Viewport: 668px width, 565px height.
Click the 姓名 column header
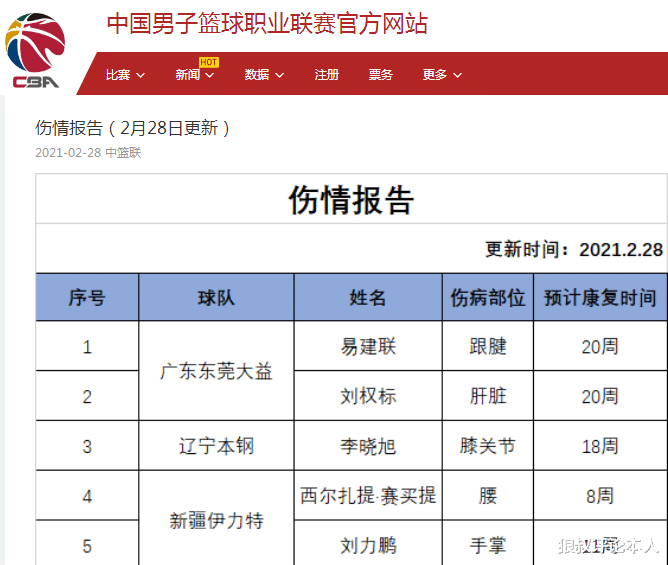[368, 297]
